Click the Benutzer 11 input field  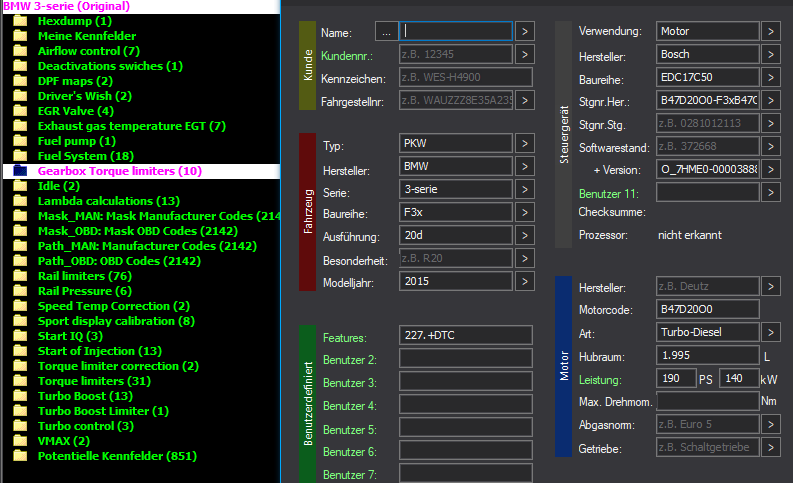tap(708, 193)
